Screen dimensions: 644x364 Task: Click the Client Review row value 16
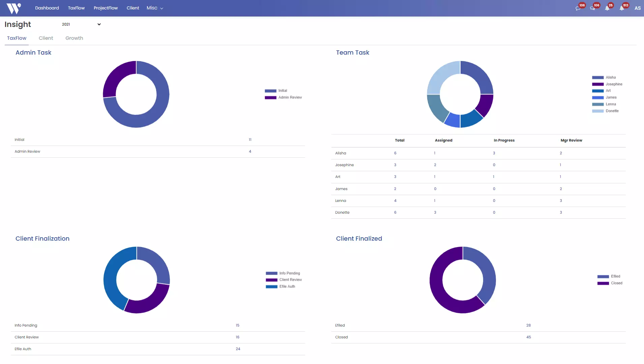237,337
